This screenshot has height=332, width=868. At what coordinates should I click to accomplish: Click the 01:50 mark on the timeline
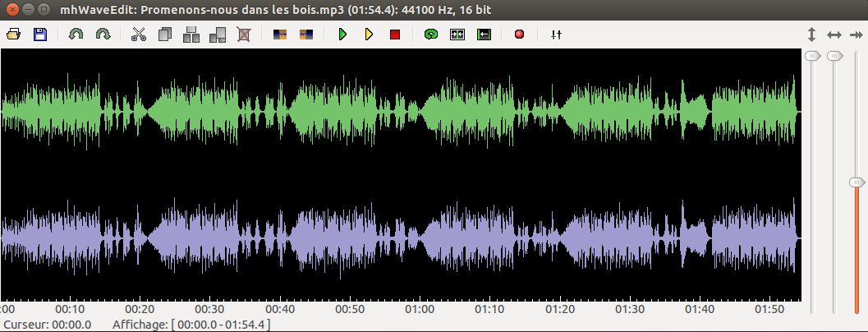(x=770, y=309)
